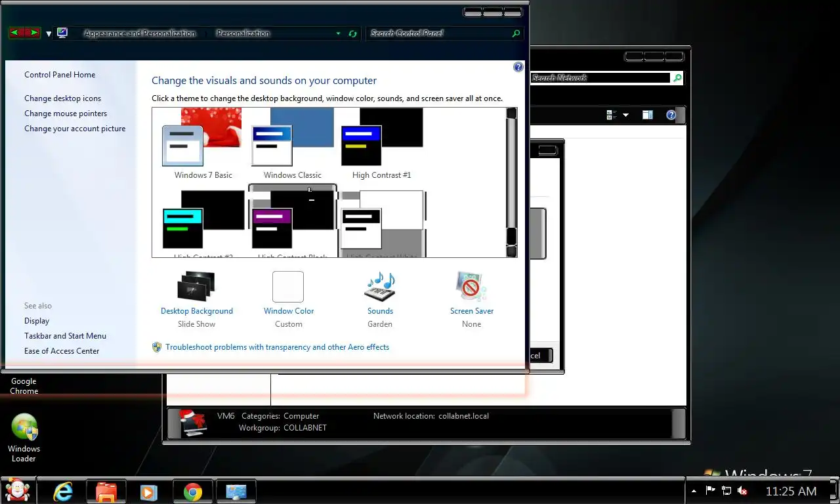Select the Windows Classic theme

[x=293, y=144]
